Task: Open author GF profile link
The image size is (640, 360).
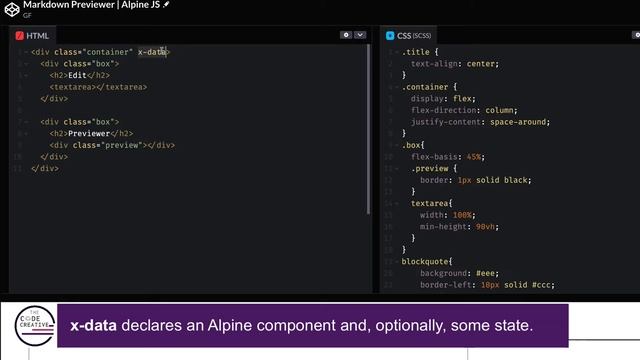Action: coord(27,16)
